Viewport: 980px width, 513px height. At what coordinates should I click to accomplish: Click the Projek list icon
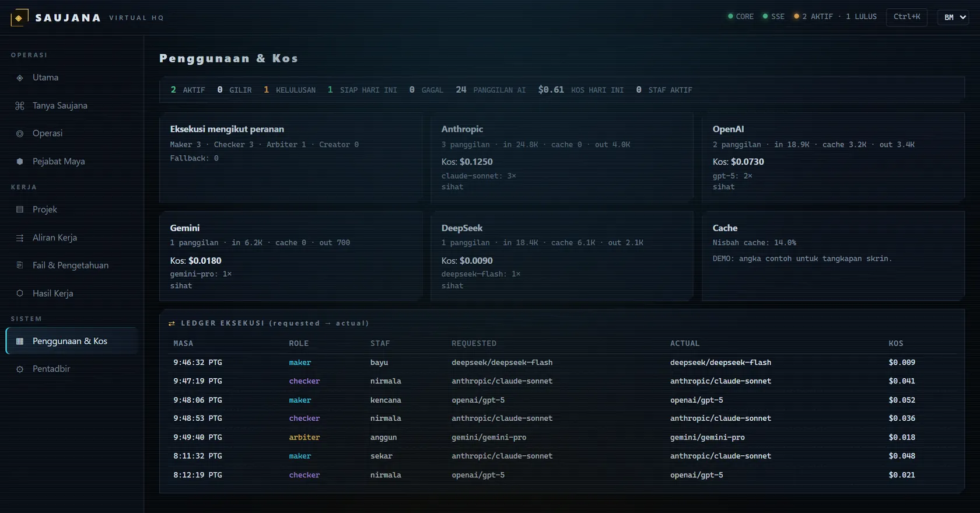click(x=20, y=210)
